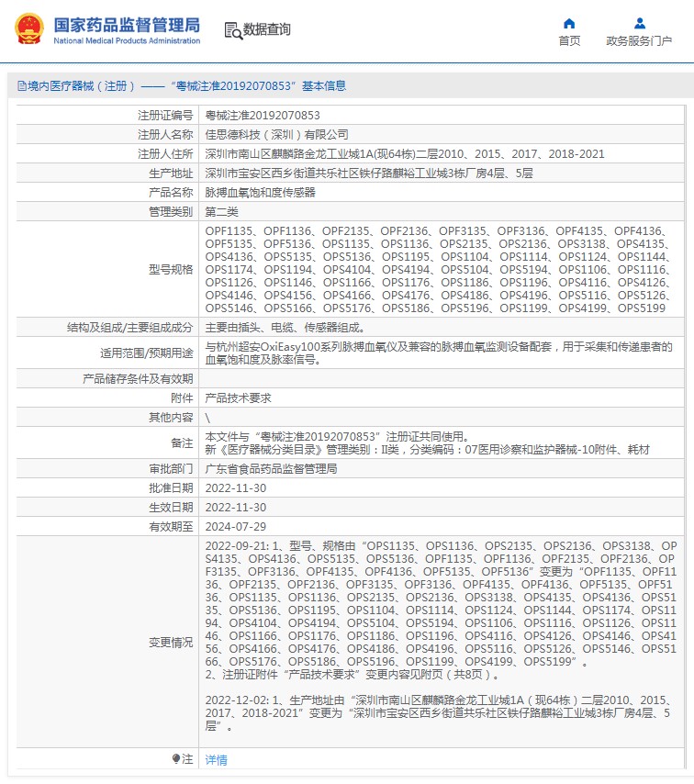
Task: Click the 其他内容 row label
Action: click(x=171, y=418)
